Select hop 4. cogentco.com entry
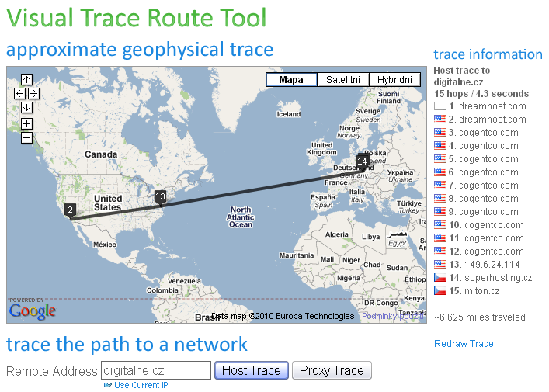The height and width of the screenshot is (392, 549). (x=484, y=146)
